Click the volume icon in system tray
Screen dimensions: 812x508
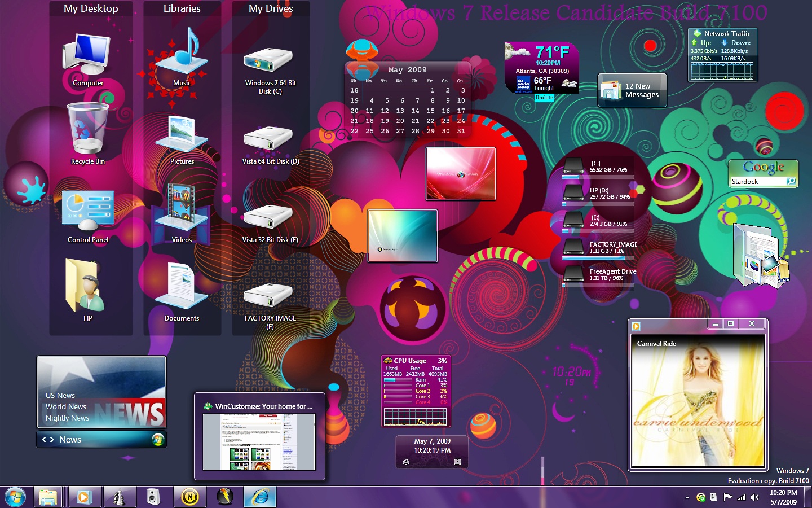coord(754,497)
